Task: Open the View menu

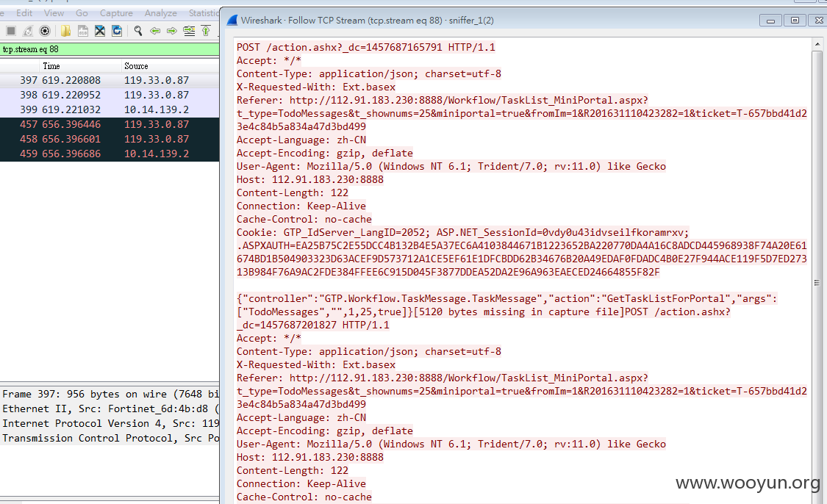Action: (54, 13)
